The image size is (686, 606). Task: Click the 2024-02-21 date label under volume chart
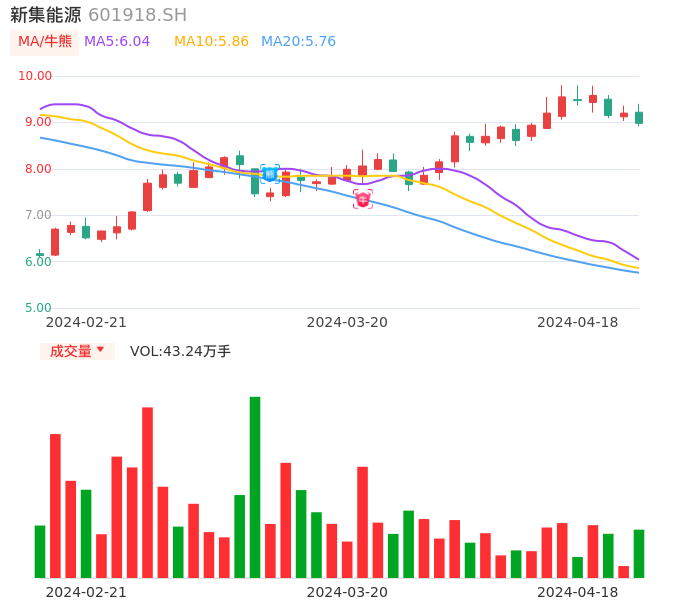tap(86, 591)
